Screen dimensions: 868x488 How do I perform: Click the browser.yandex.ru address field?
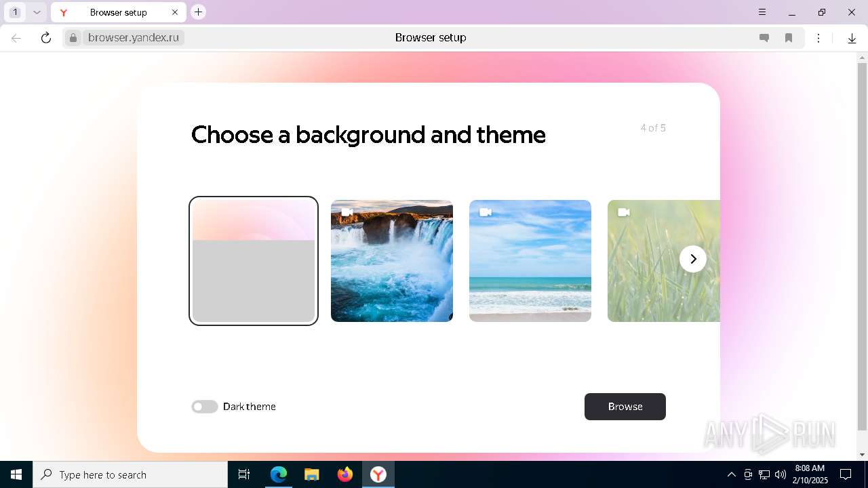point(134,38)
